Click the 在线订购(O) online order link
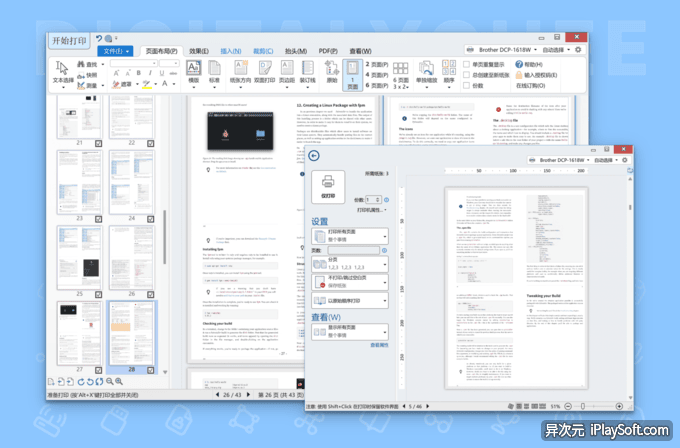The image size is (680, 448). 530,85
